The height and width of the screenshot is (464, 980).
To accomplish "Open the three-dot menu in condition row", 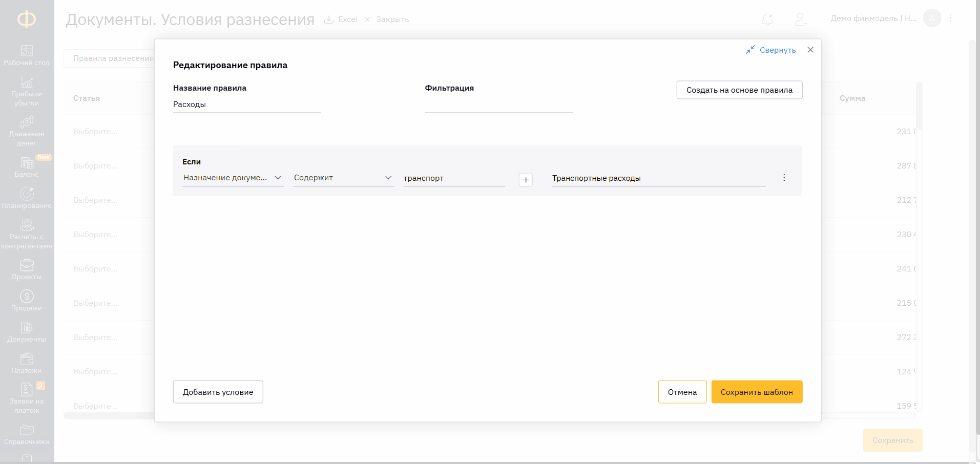I will pyautogui.click(x=784, y=178).
